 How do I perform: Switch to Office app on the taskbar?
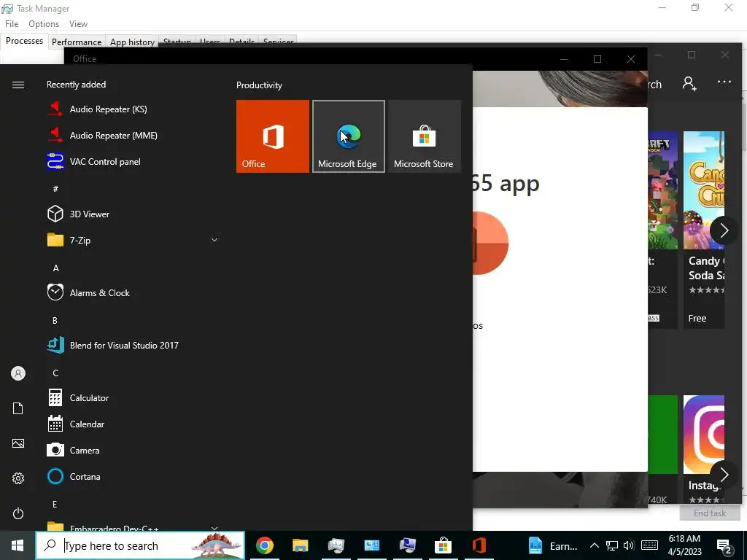(479, 545)
